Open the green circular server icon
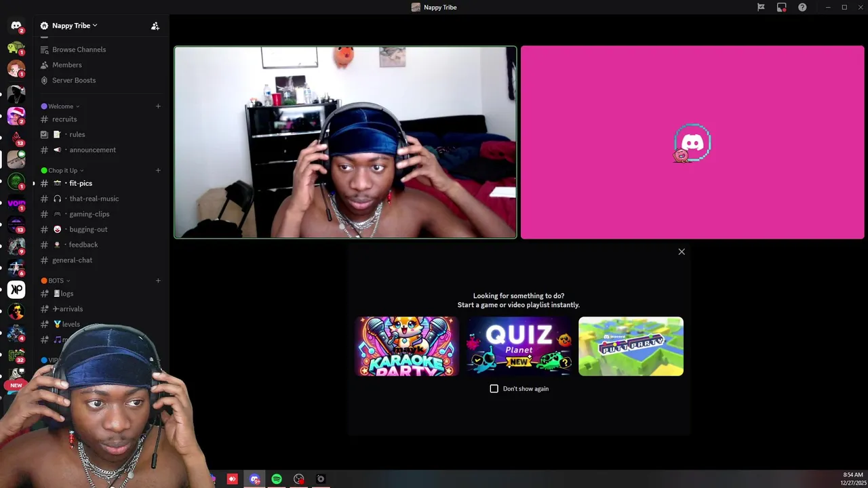This screenshot has width=868, height=488. click(x=16, y=181)
